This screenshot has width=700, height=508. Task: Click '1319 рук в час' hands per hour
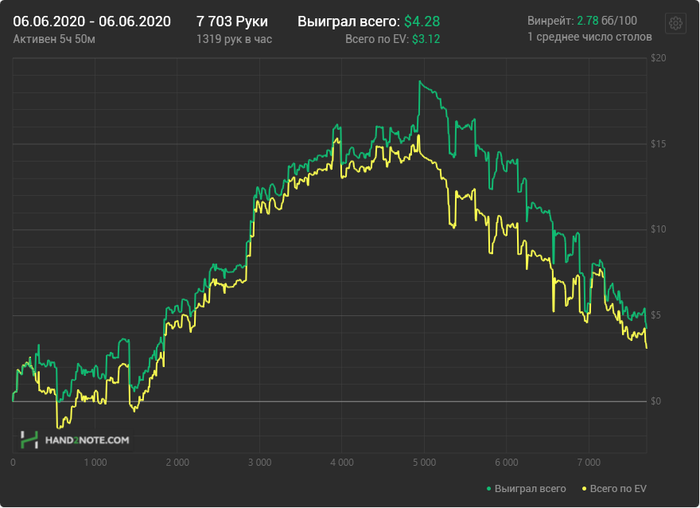point(234,39)
